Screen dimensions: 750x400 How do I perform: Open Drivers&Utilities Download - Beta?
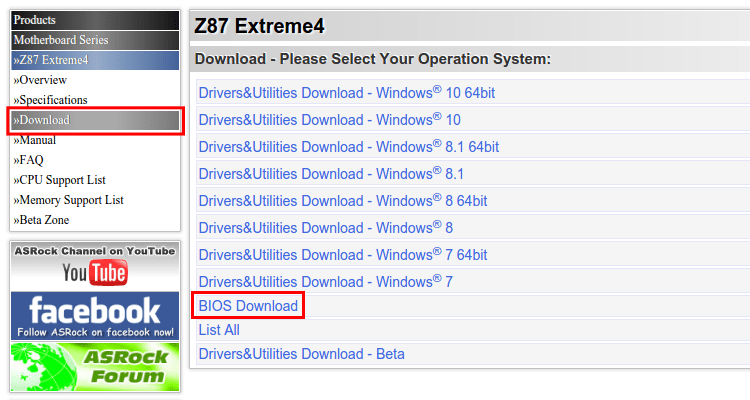pos(301,354)
